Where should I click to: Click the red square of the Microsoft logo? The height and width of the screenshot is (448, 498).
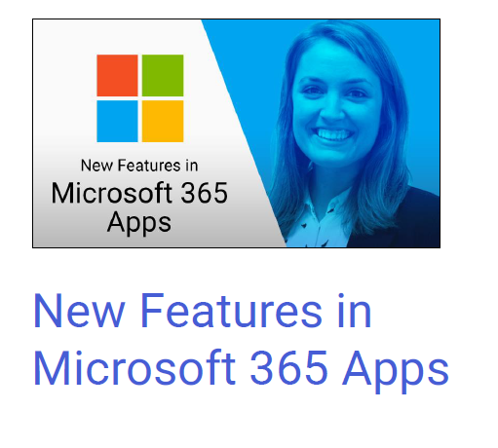point(117,75)
